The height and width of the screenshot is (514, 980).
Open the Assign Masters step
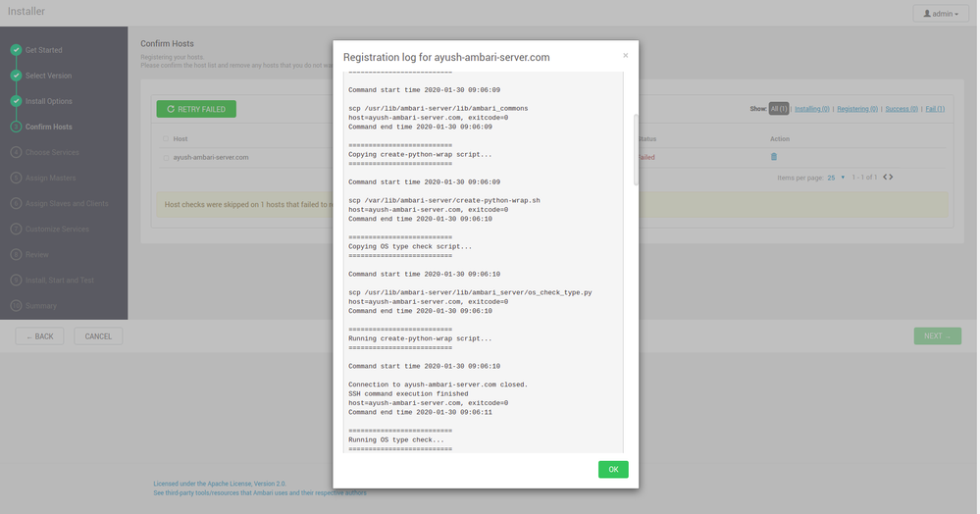[51, 179]
